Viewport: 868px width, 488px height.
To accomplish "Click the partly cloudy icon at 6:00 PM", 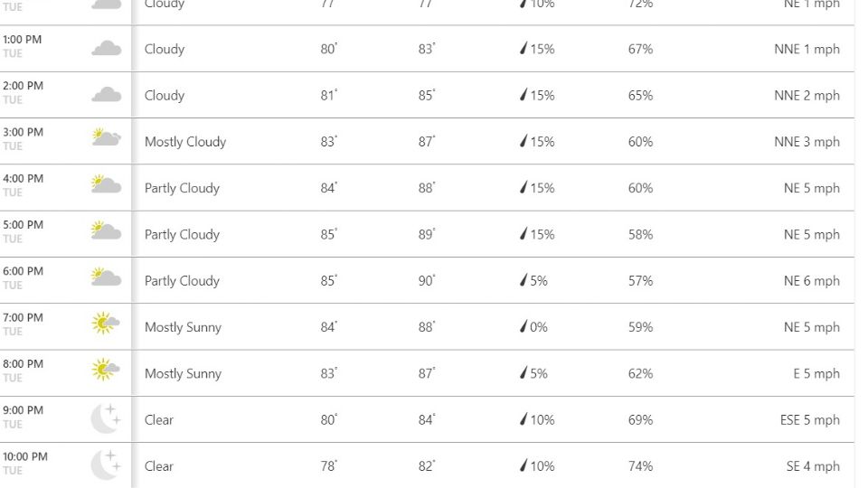I will coord(107,277).
